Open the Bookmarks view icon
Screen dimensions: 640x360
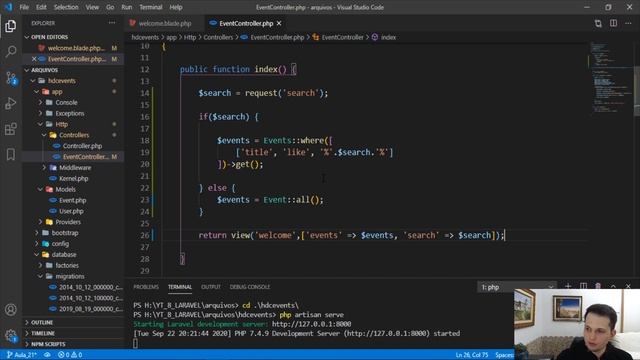(x=11, y=154)
